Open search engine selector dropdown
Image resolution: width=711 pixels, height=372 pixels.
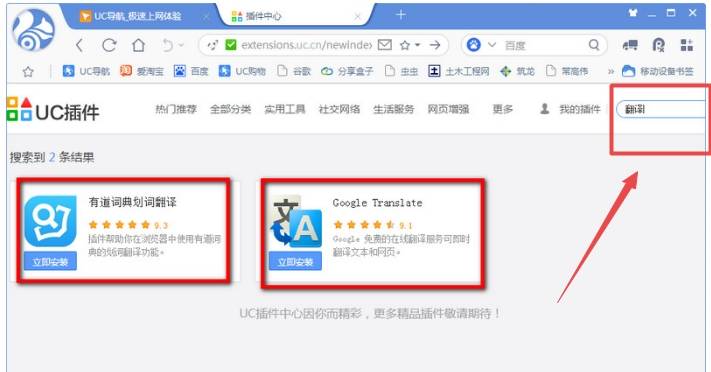(492, 45)
